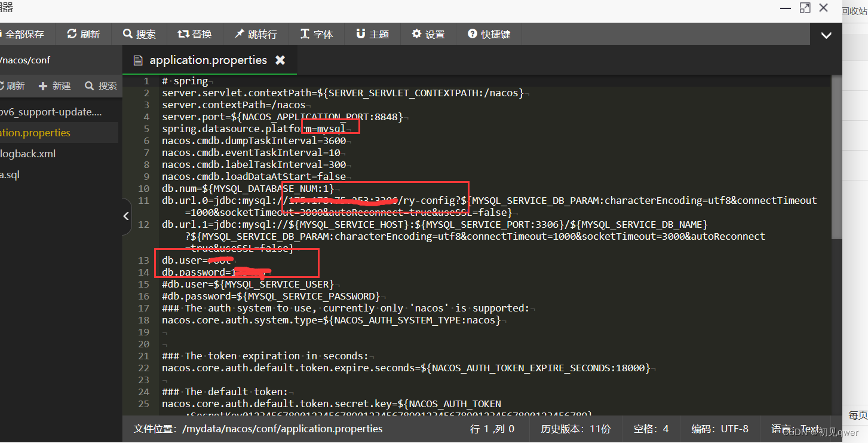The image size is (868, 443).
Task: Click the server.contextPath=/nacos line
Action: [234, 105]
